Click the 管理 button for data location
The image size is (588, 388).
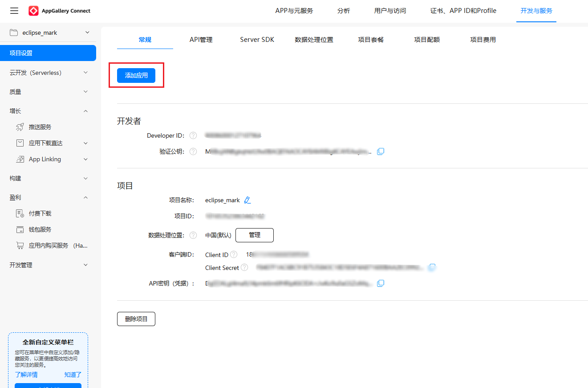(255, 235)
